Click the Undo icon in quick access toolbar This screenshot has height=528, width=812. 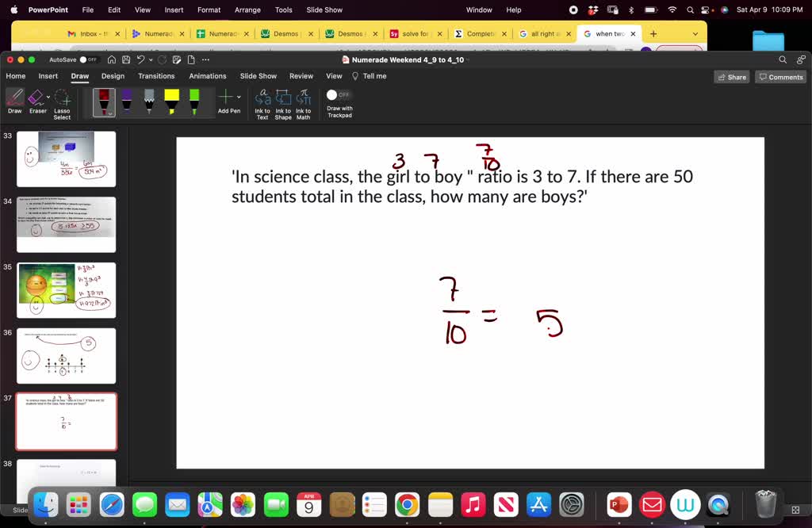pos(141,59)
